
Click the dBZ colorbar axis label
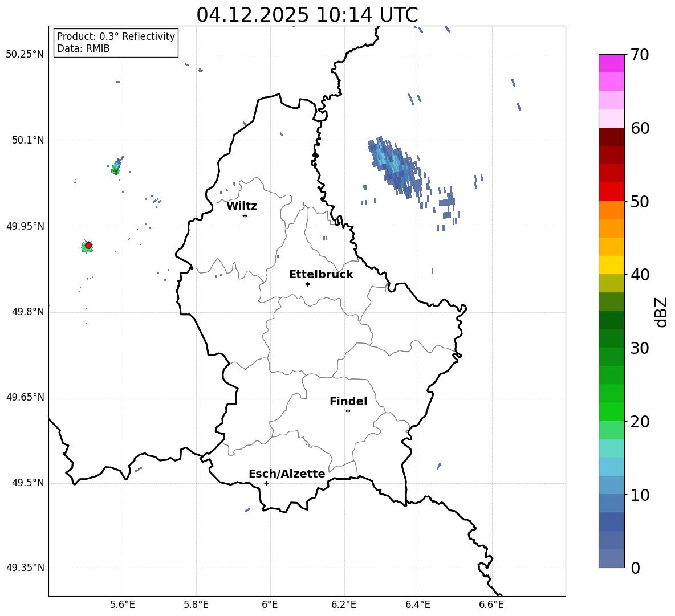pyautogui.click(x=660, y=312)
